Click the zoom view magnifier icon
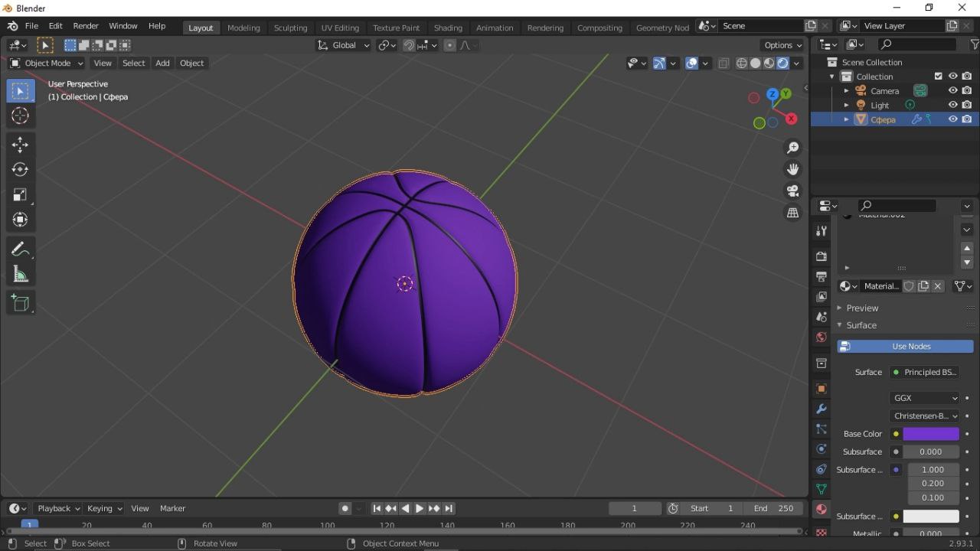 tap(793, 147)
